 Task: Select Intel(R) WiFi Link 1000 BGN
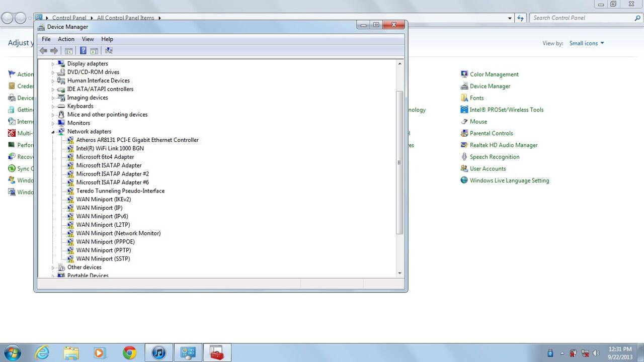110,148
